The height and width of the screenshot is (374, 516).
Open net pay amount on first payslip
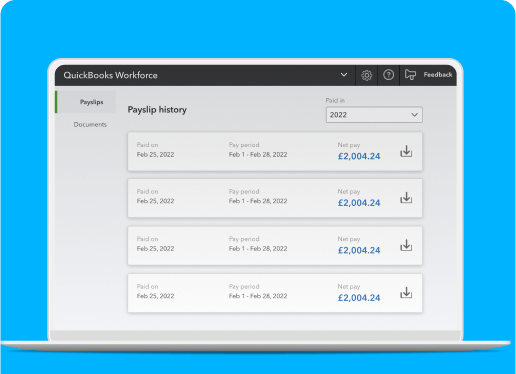[x=359, y=156]
